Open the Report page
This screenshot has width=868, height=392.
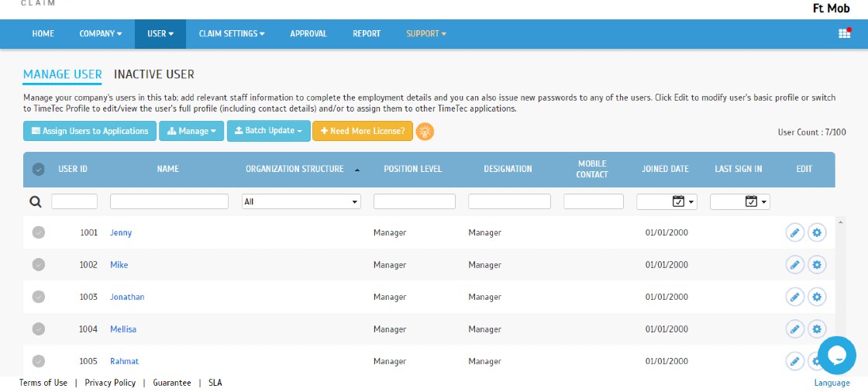367,34
